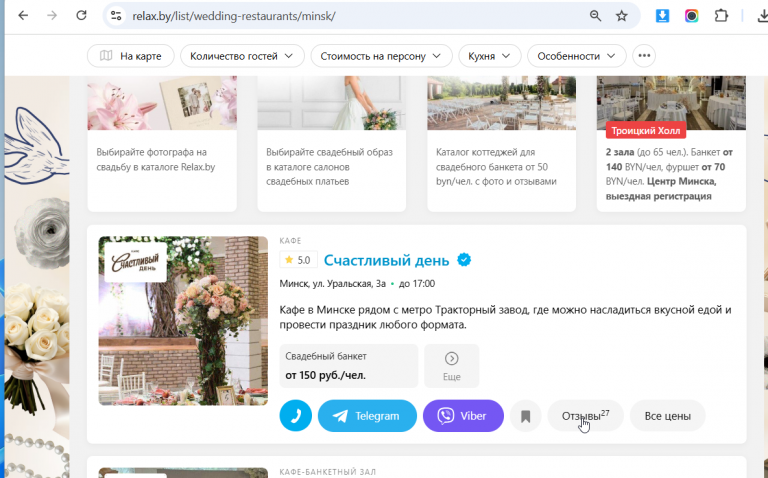Contact the cafe via Telegram button
Viewport: 768px width, 478px height.
pyautogui.click(x=367, y=416)
